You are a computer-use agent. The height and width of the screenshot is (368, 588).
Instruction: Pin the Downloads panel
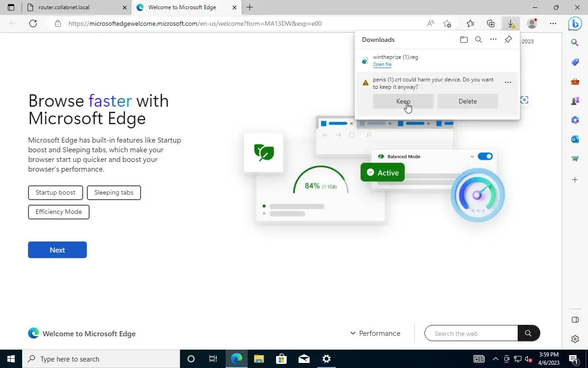(x=508, y=40)
